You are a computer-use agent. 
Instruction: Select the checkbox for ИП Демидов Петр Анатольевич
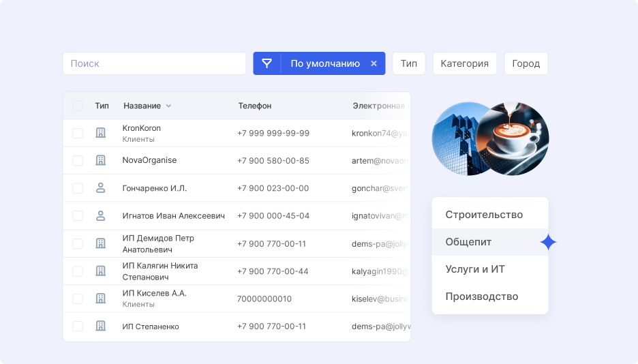tap(78, 243)
